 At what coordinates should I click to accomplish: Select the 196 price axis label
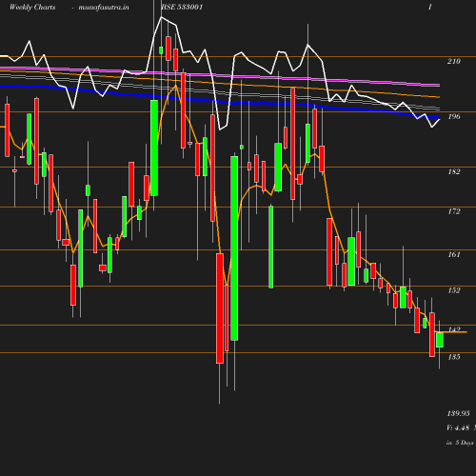click(454, 116)
